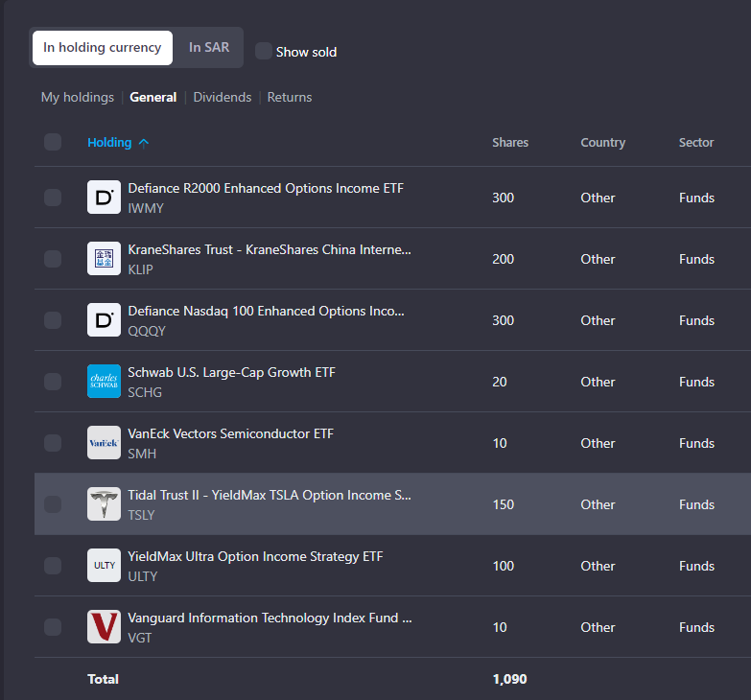Switch to In SAR currency view

coord(209,47)
